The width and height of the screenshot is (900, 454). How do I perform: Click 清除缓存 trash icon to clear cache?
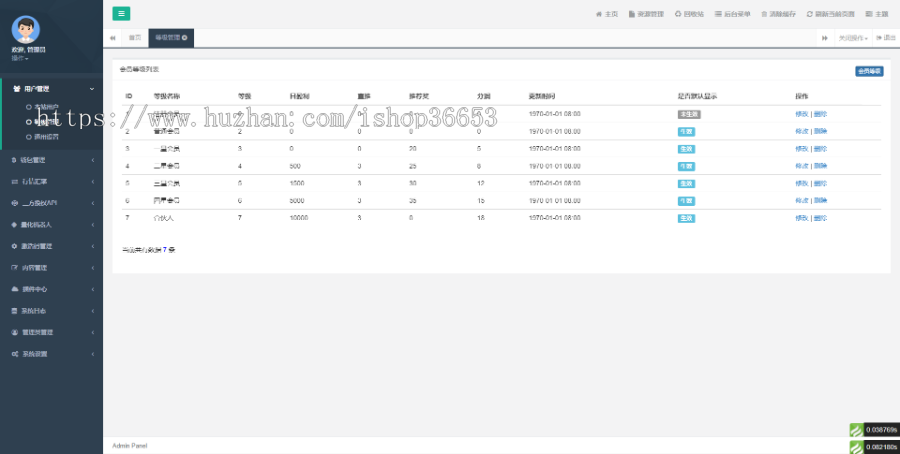[x=764, y=14]
